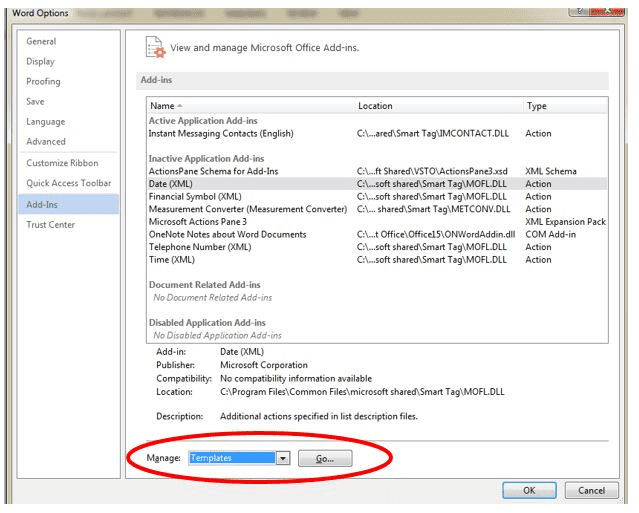Go to the Save category

click(35, 102)
